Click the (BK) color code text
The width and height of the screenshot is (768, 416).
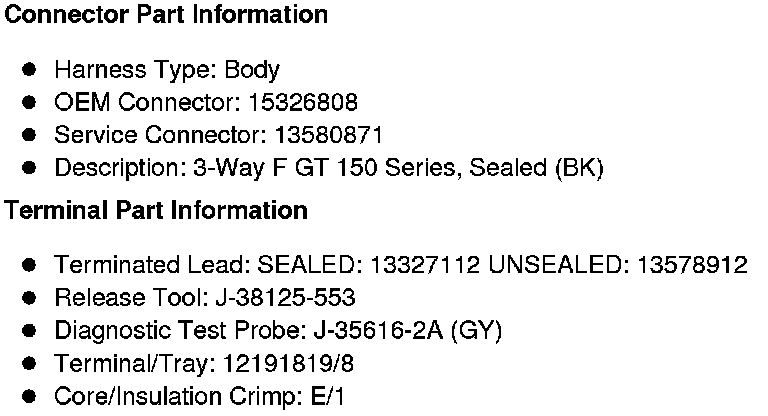tap(578, 167)
